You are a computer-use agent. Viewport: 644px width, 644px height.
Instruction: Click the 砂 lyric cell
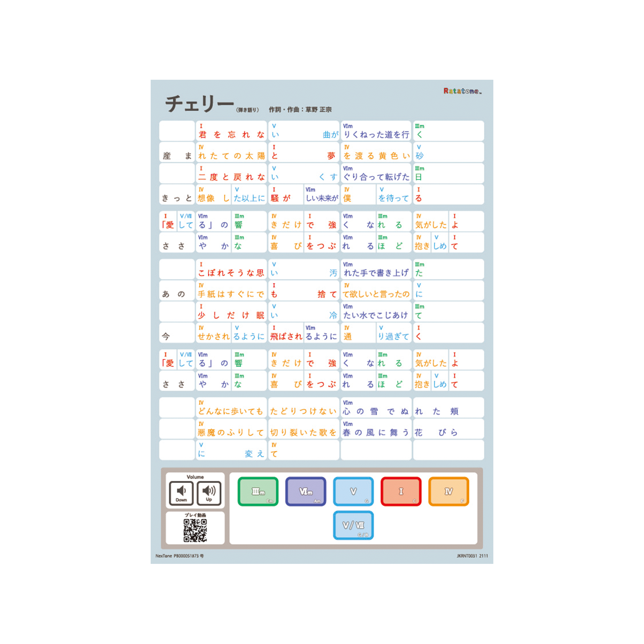[x=449, y=152]
